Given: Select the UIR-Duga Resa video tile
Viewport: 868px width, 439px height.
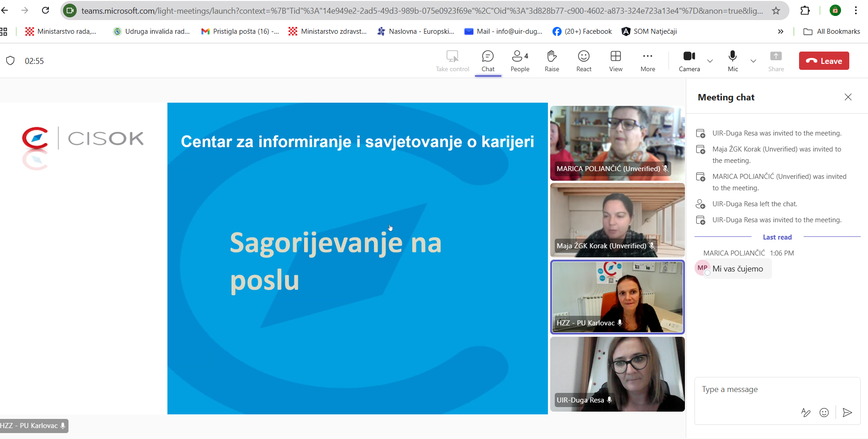Looking at the screenshot, I should point(617,374).
